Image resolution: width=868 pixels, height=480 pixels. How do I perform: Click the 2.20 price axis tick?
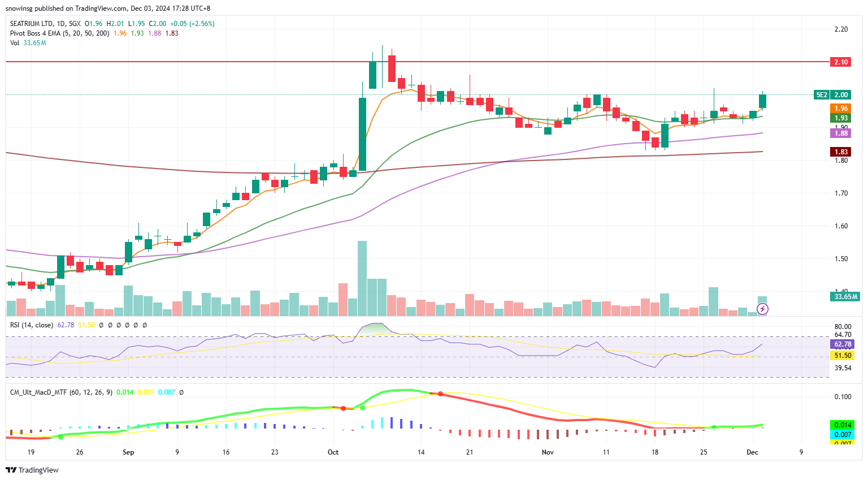tap(841, 29)
